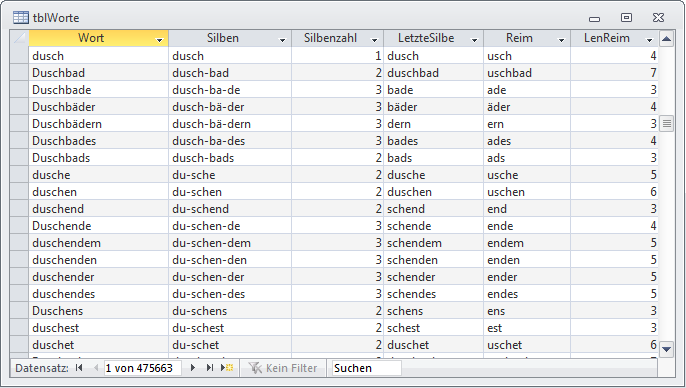686x388 pixels.
Task: Click the vertical scrollbar down arrow
Action: point(666,349)
